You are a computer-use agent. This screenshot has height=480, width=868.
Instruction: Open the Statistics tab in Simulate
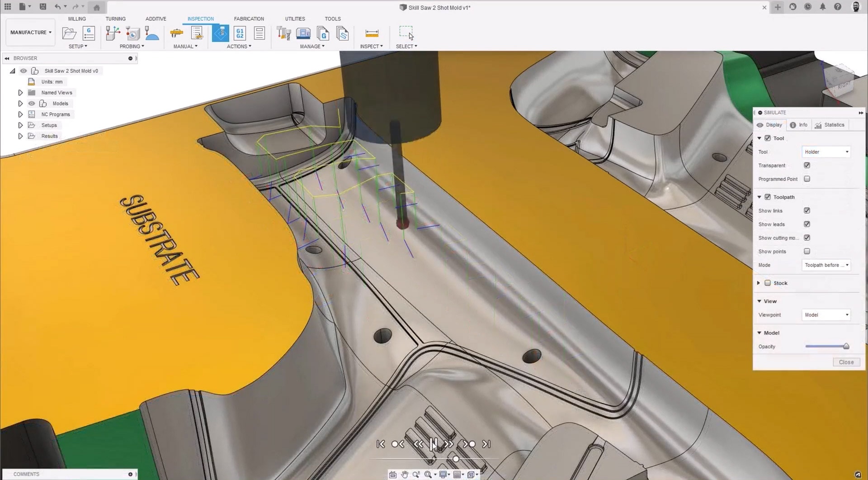[x=830, y=125]
